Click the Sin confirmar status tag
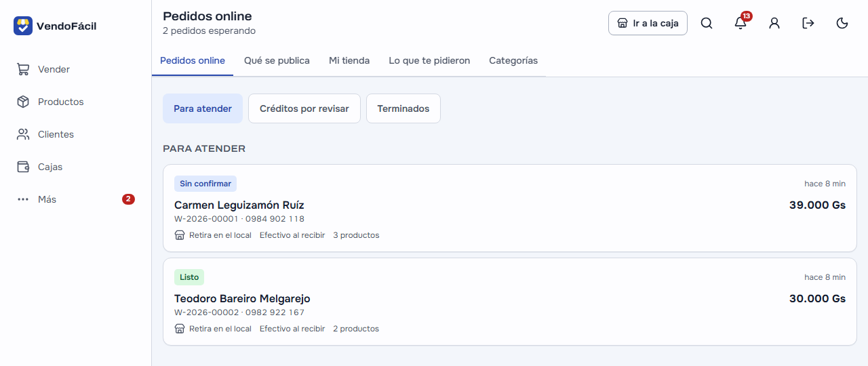 [205, 184]
